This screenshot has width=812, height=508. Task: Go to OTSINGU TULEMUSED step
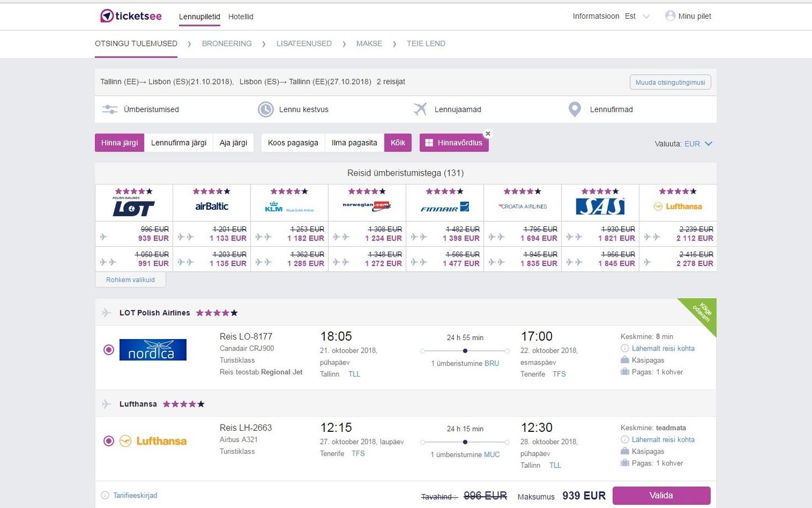coord(136,44)
